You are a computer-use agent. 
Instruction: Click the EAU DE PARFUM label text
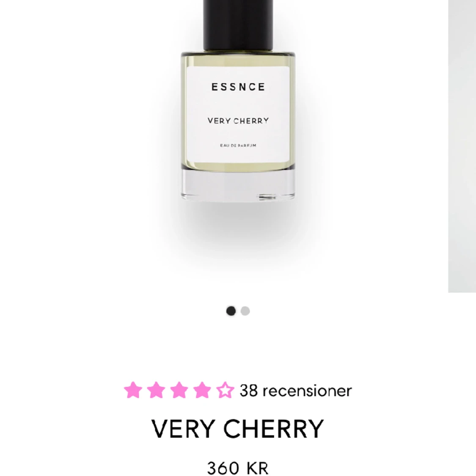[238, 146]
